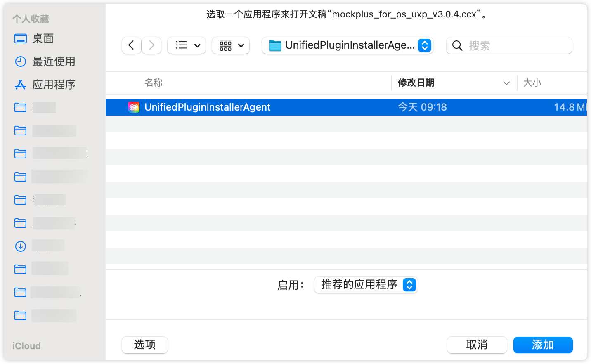Select the UnifiedPluginInstallerAgent row
591x364 pixels.
(346, 107)
